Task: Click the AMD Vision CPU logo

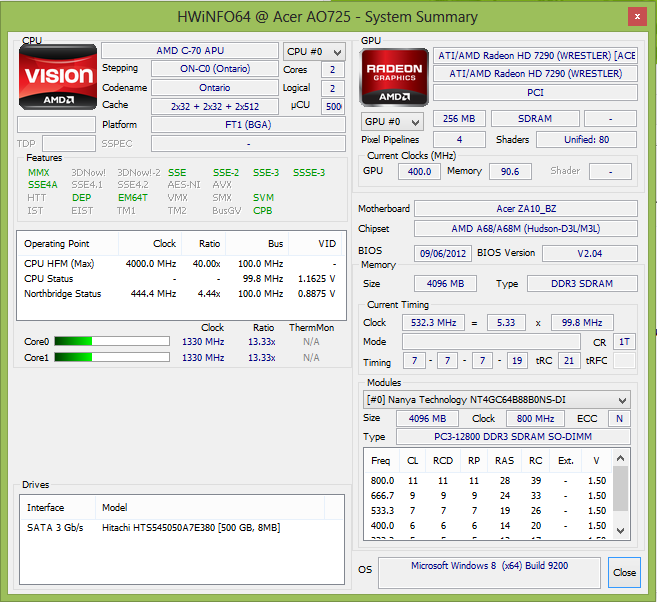Action: (58, 77)
